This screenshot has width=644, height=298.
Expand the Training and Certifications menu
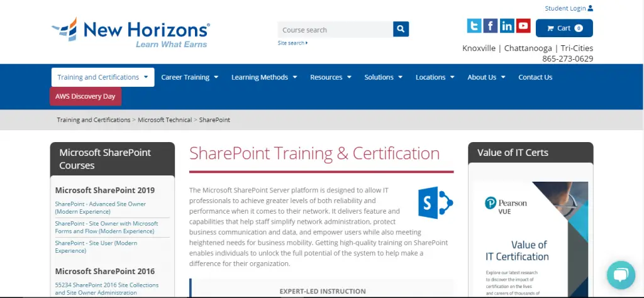pyautogui.click(x=103, y=77)
